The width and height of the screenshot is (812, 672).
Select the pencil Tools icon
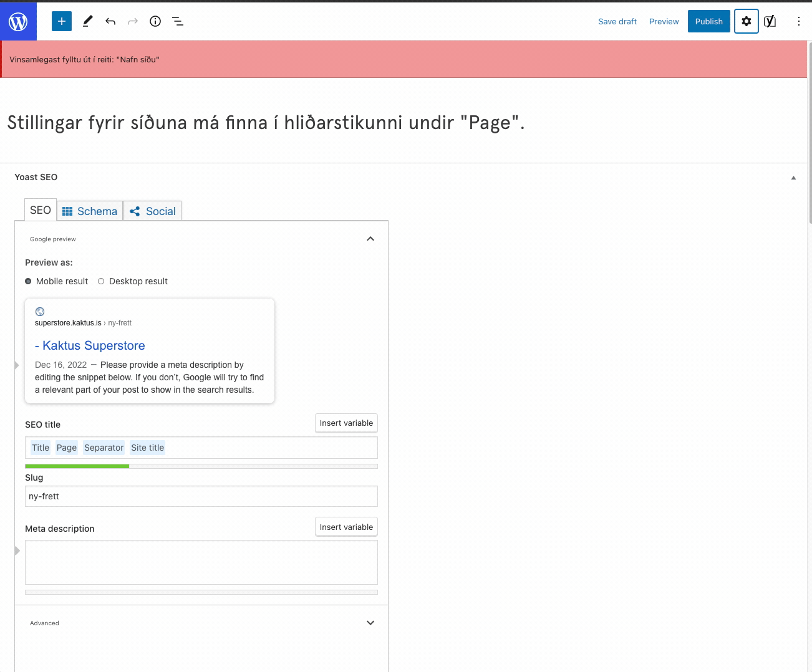pos(87,21)
